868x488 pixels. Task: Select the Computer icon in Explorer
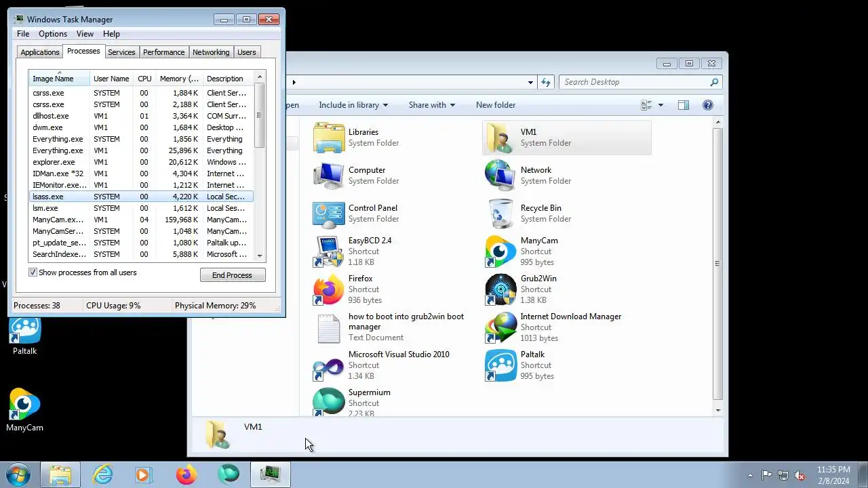click(329, 176)
